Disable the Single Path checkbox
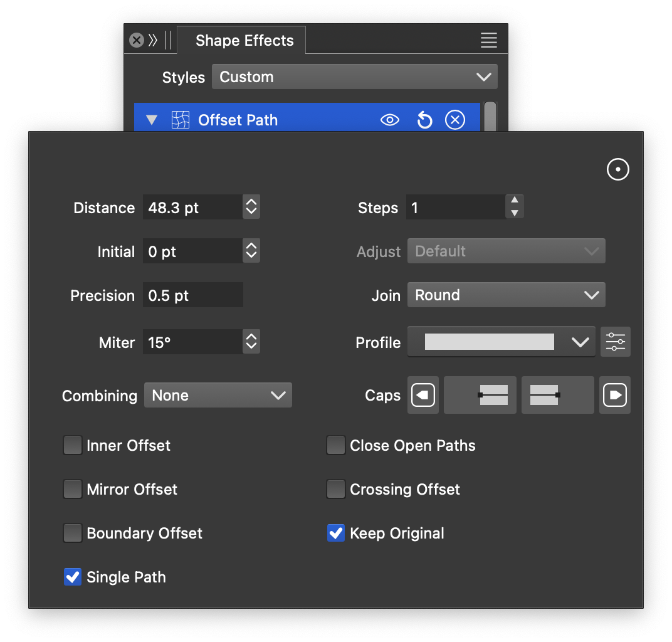 click(x=73, y=577)
